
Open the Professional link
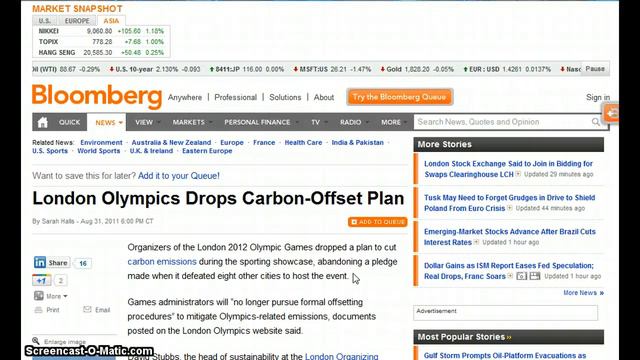236,97
